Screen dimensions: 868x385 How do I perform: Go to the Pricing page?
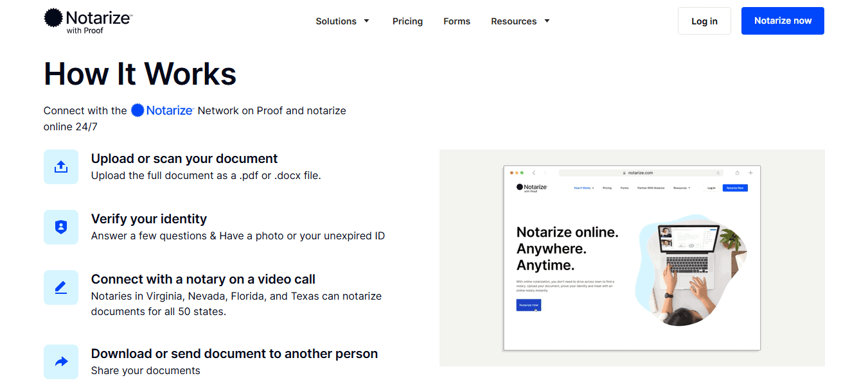[x=407, y=21]
